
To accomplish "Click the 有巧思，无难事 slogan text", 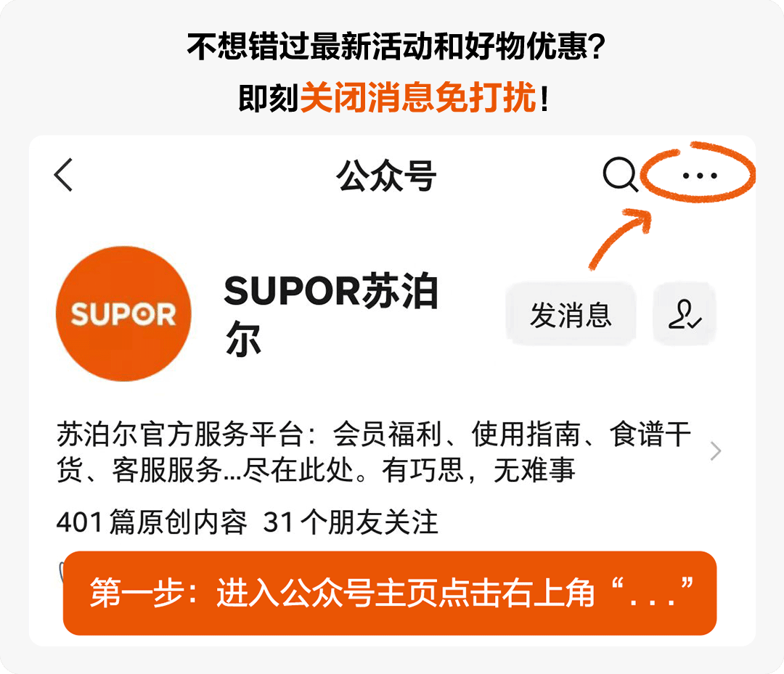I will pyautogui.click(x=478, y=469).
